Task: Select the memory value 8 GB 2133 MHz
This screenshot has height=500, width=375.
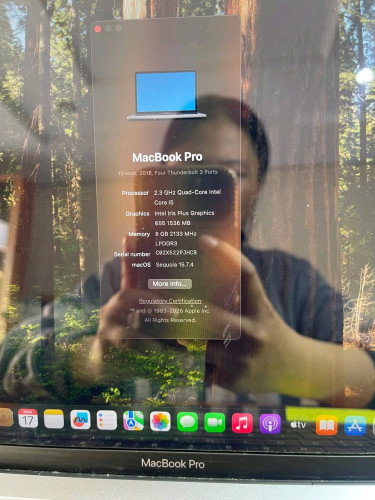Action: click(176, 234)
